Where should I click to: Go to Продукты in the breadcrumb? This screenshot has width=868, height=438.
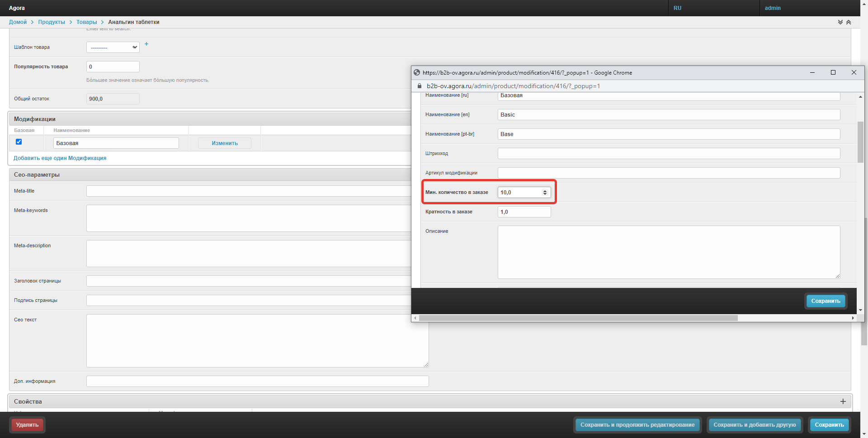pos(52,22)
